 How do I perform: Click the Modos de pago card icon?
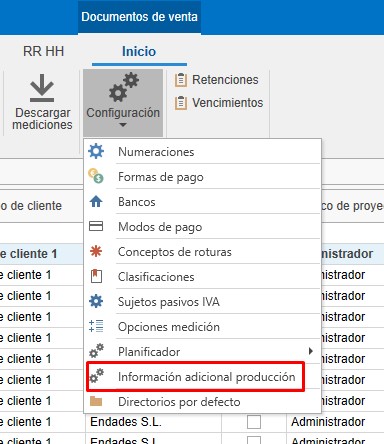[x=96, y=226]
